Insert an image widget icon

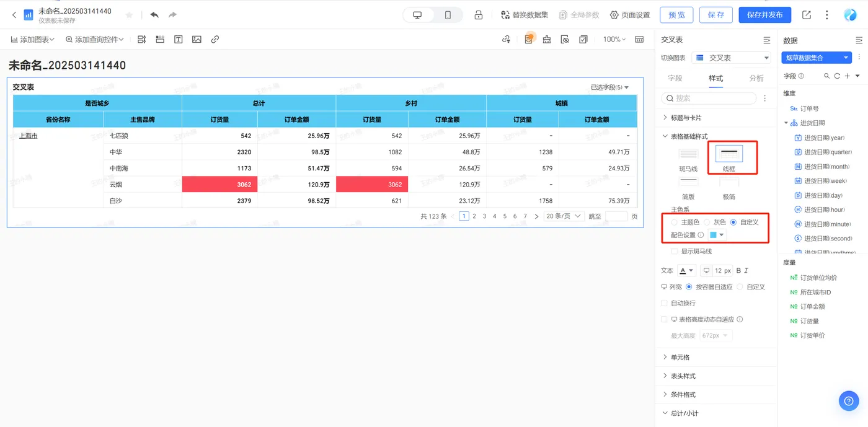[197, 39]
